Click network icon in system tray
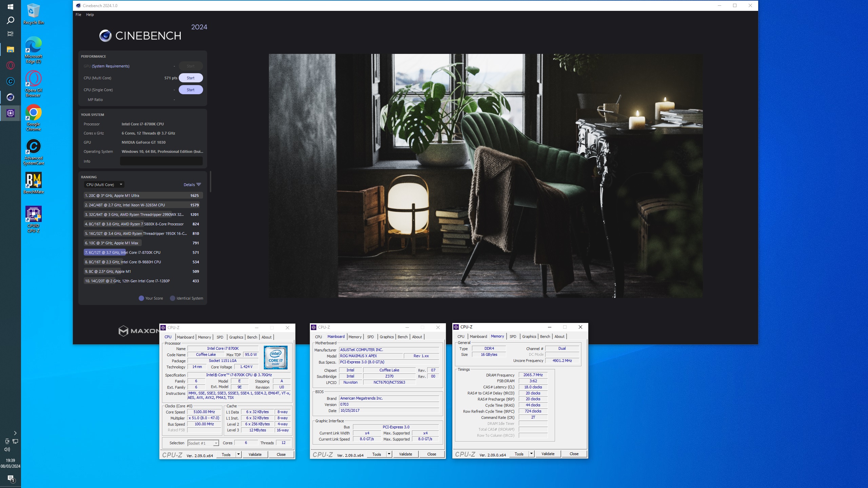Viewport: 868px width, 488px height. click(15, 441)
